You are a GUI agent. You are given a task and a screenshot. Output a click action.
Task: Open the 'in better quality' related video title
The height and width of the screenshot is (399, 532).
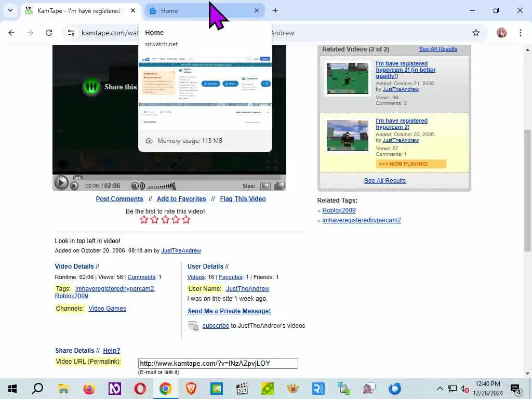(405, 70)
